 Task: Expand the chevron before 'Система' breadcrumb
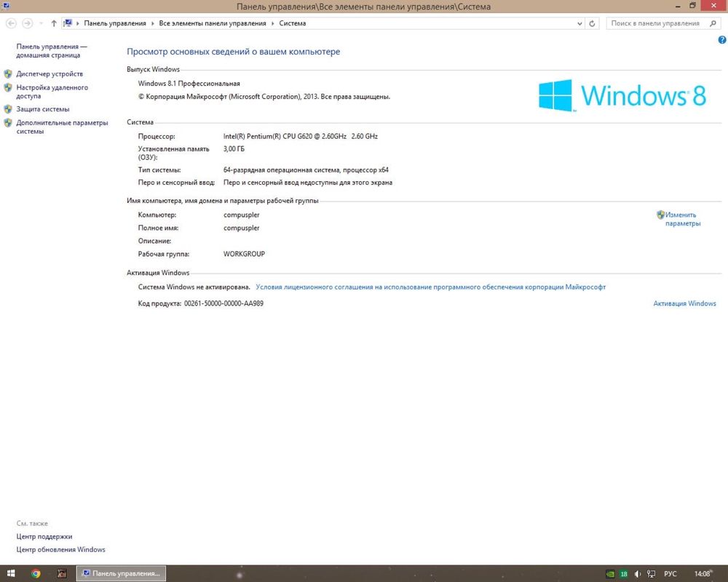pyautogui.click(x=273, y=23)
